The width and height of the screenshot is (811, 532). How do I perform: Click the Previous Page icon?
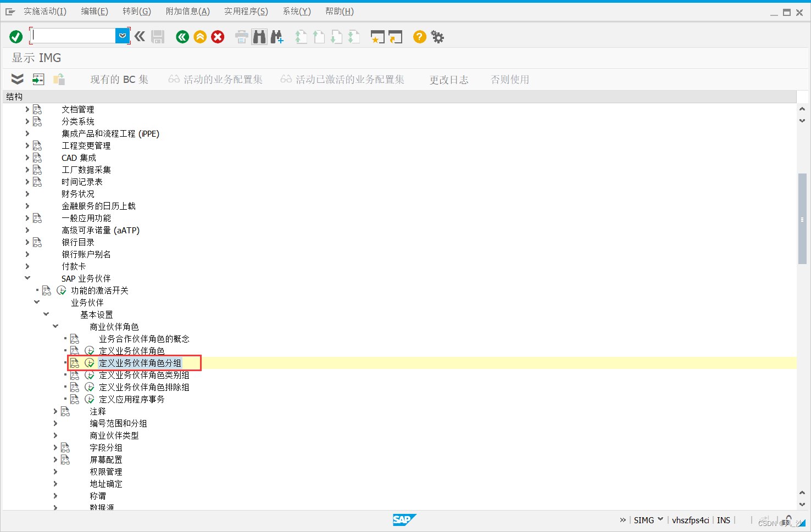319,37
